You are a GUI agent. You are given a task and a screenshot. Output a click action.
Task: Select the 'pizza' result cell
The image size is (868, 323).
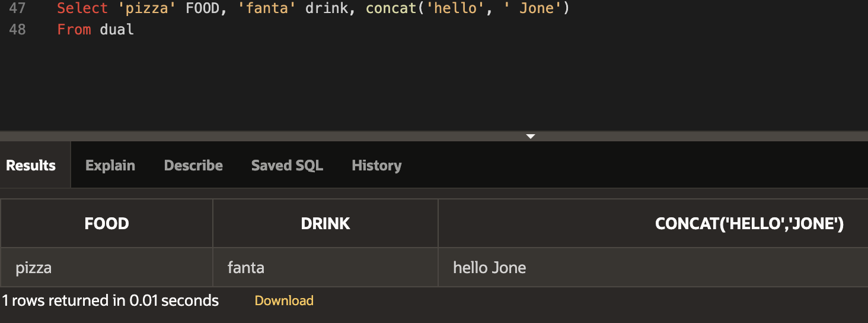tap(107, 268)
